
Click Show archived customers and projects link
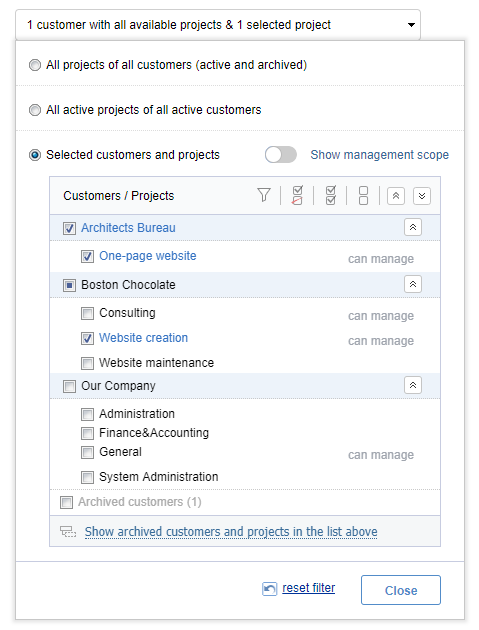pyautogui.click(x=231, y=532)
